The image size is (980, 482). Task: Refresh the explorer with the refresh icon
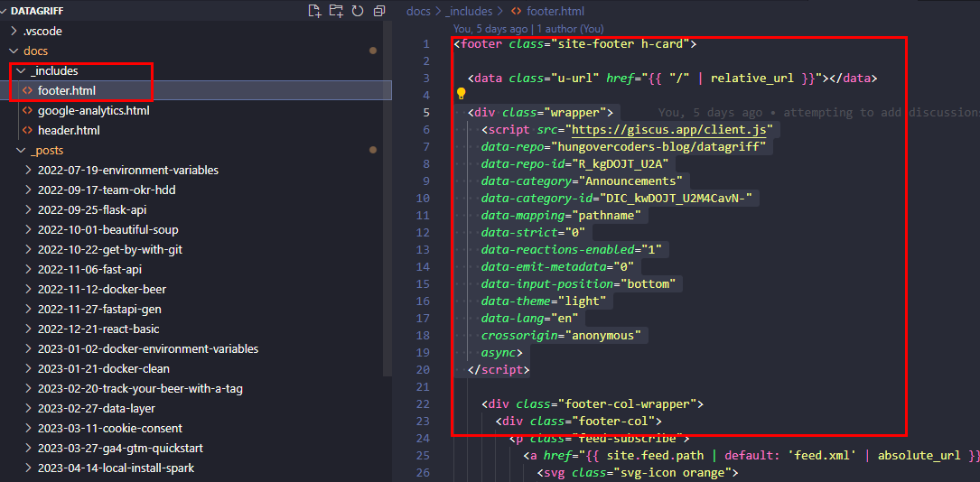(358, 10)
